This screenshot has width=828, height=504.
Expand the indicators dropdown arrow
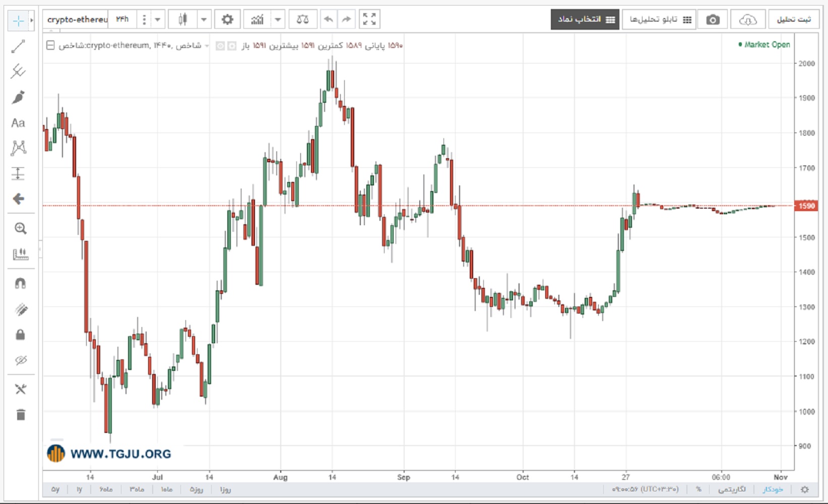coord(278,20)
